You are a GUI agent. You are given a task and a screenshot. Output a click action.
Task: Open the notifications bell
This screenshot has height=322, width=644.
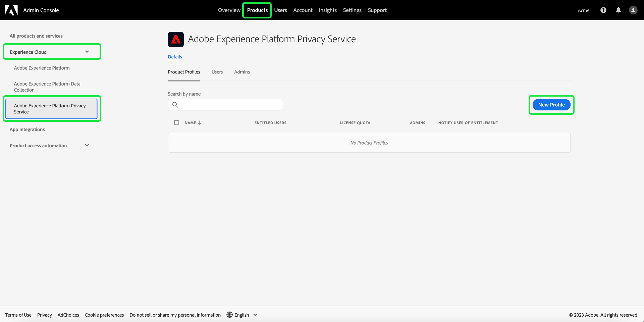point(618,10)
